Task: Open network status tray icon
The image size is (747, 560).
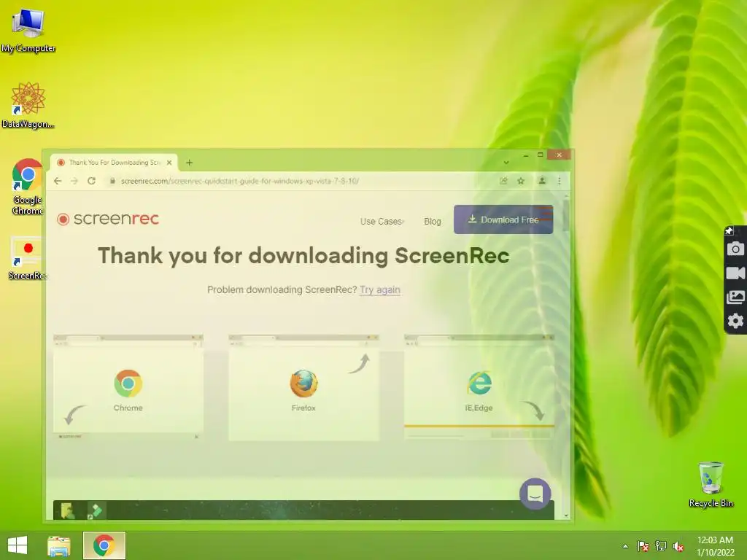Action: [661, 546]
